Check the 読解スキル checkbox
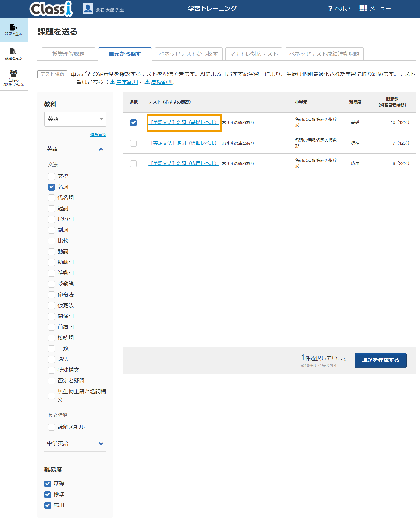 coord(52,427)
